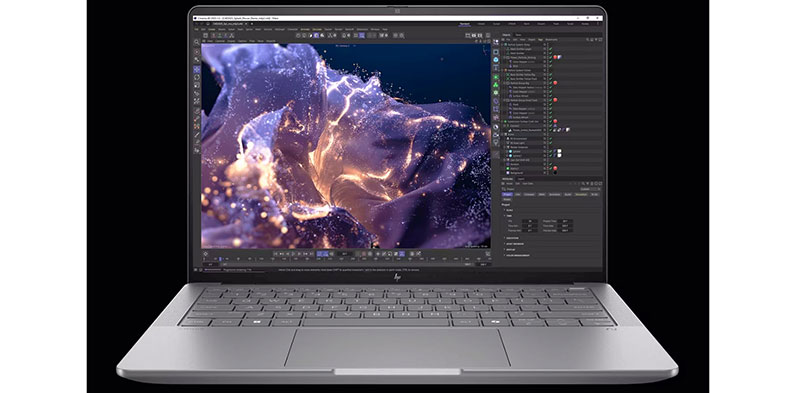
Task: Open the viewport Cameras menu
Action: tap(219, 41)
